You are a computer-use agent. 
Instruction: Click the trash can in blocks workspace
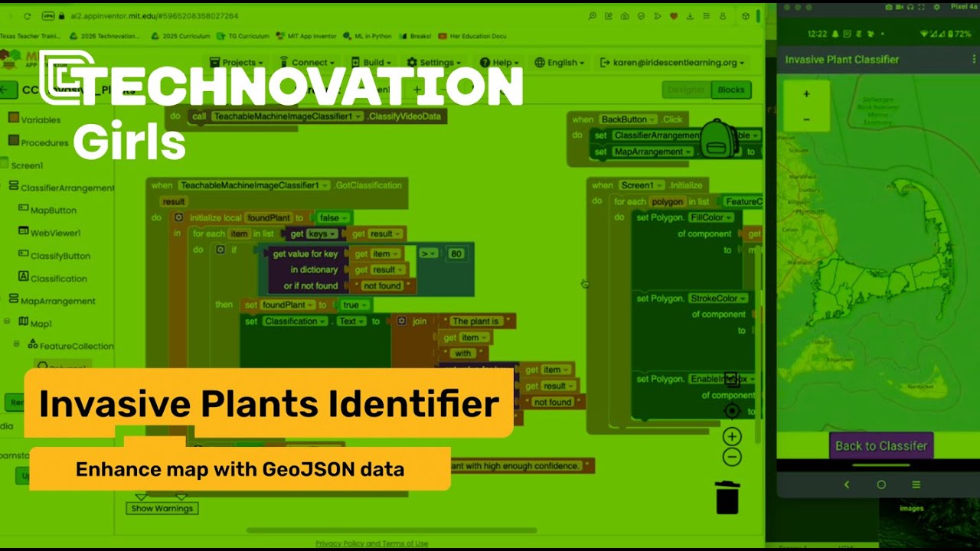pyautogui.click(x=727, y=497)
